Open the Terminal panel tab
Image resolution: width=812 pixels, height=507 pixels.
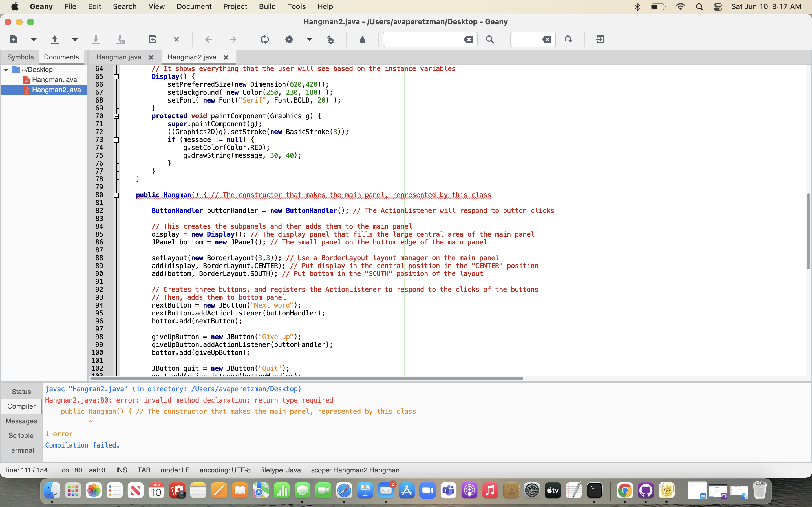point(21,450)
